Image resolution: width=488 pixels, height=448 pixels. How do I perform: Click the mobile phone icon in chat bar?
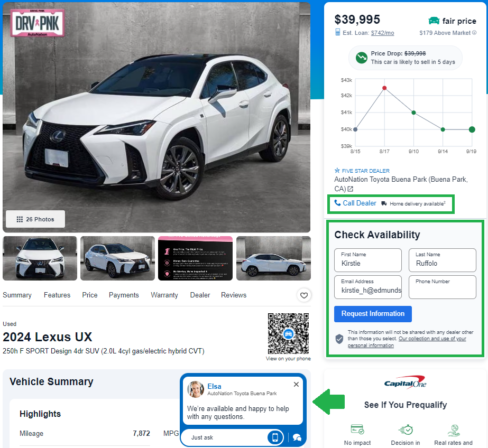(275, 437)
